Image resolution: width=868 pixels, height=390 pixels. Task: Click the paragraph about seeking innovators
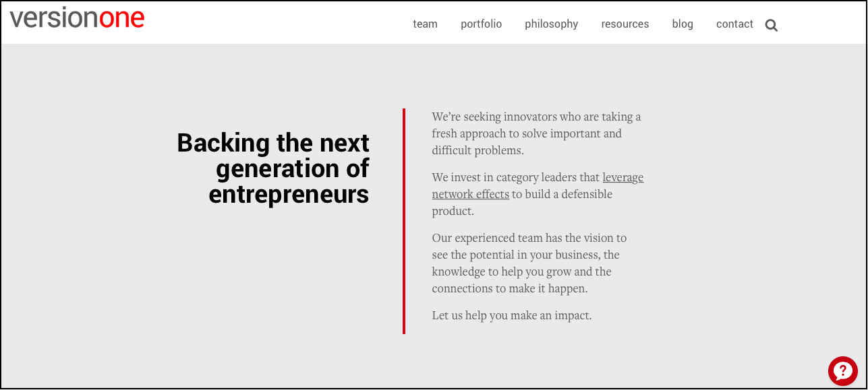[x=536, y=133]
